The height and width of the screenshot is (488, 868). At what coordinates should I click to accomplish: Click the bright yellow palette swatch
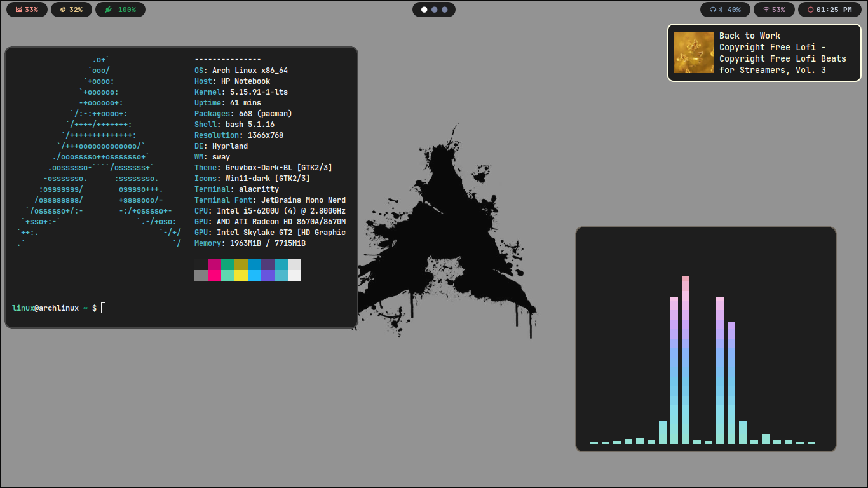tap(241, 275)
